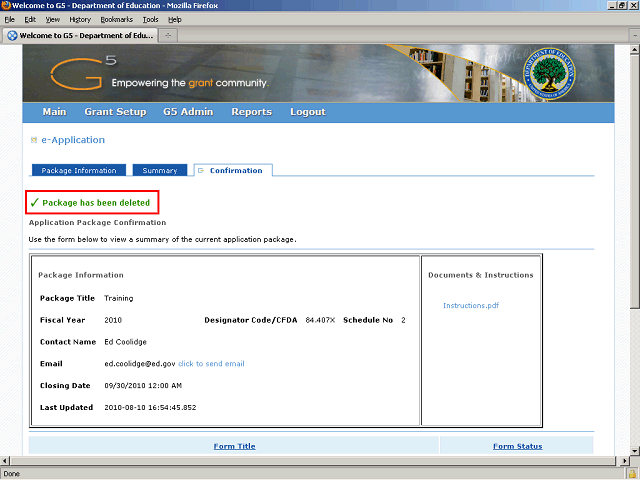Click the contact name 'Ed Coolidge'
Image resolution: width=640 pixels, height=480 pixels.
pyautogui.click(x=125, y=342)
